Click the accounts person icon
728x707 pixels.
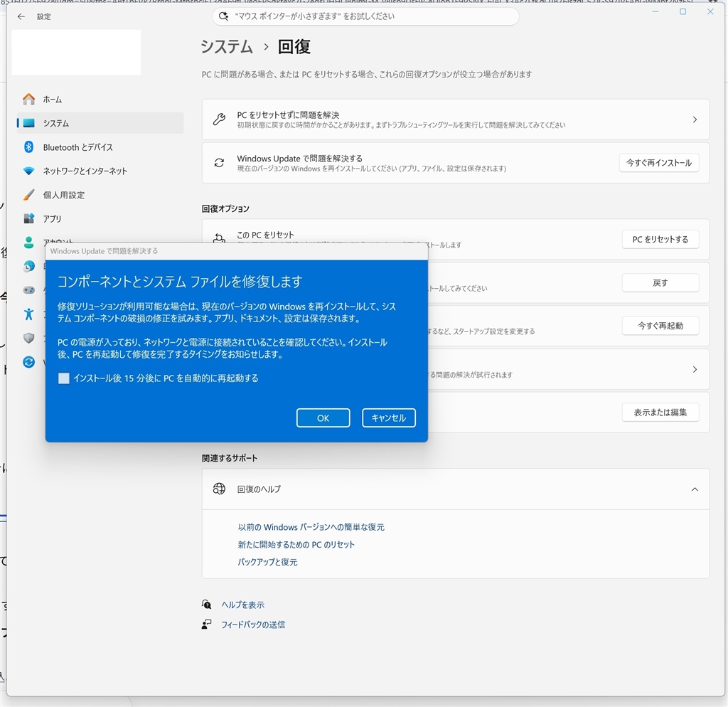tap(28, 242)
